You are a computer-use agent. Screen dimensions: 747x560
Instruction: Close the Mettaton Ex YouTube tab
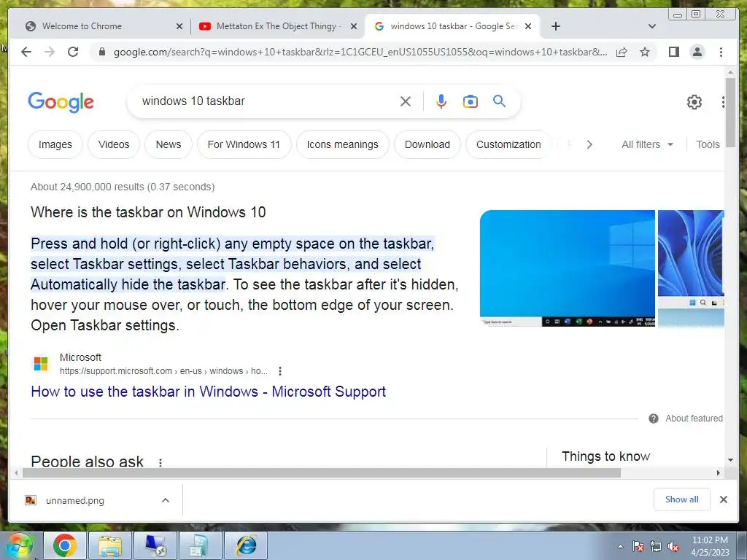354,27
